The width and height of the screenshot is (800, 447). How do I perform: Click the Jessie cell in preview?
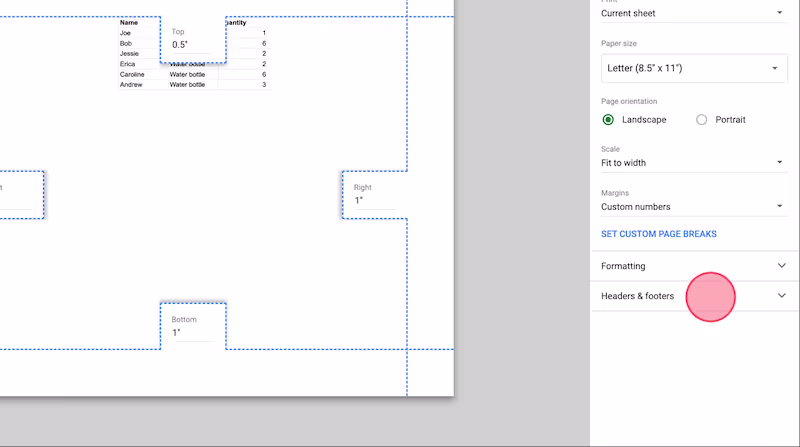tap(129, 54)
